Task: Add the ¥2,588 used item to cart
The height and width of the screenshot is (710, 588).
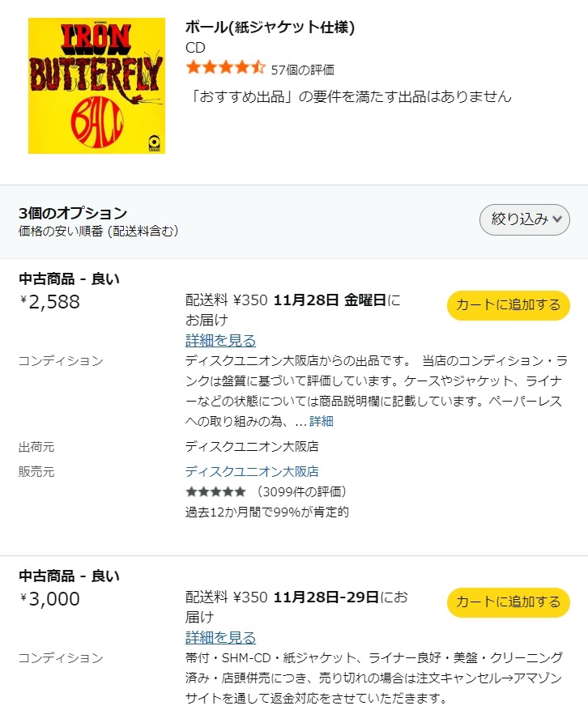Action: pos(508,304)
